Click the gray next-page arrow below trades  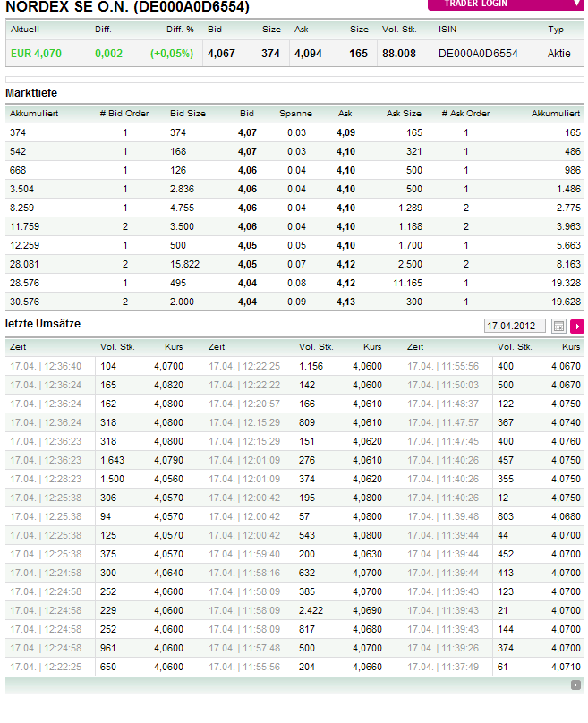click(x=575, y=685)
